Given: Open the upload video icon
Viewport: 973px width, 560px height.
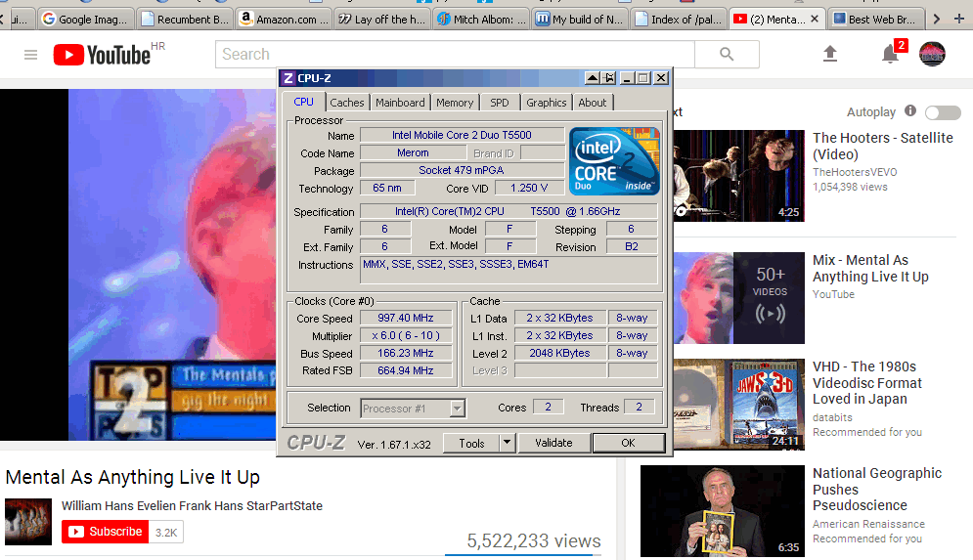Looking at the screenshot, I should click(829, 54).
